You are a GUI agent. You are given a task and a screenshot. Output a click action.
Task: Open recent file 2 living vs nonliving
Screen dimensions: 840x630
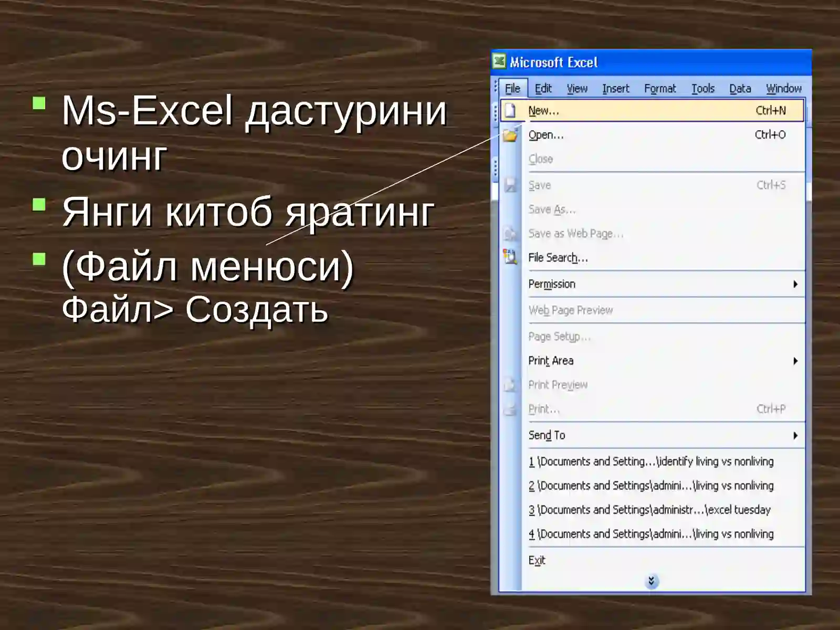[x=652, y=486]
